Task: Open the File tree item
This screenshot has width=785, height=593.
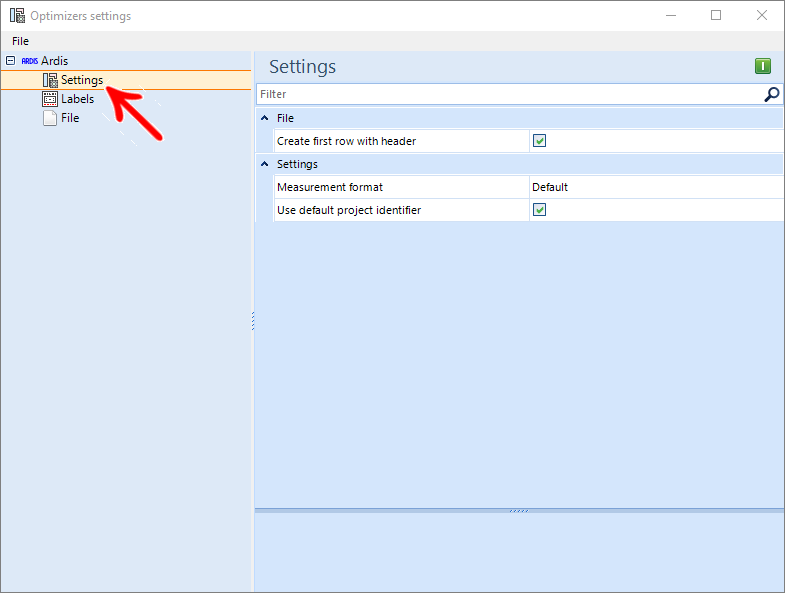Action: pos(70,118)
